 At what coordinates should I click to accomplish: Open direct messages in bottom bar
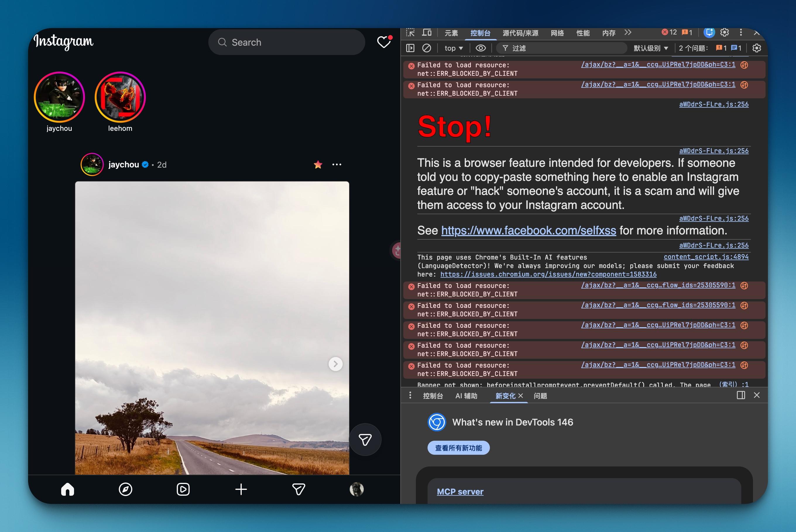[298, 489]
